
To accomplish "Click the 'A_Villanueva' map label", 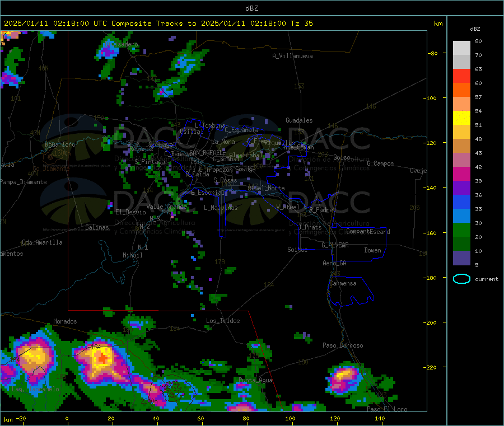I will click(x=292, y=56).
